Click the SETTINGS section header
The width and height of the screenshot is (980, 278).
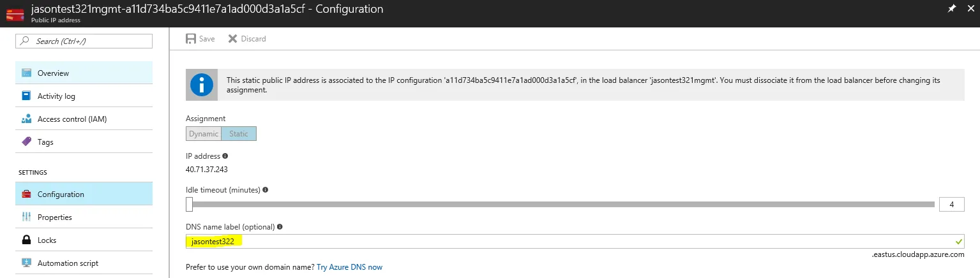point(33,173)
